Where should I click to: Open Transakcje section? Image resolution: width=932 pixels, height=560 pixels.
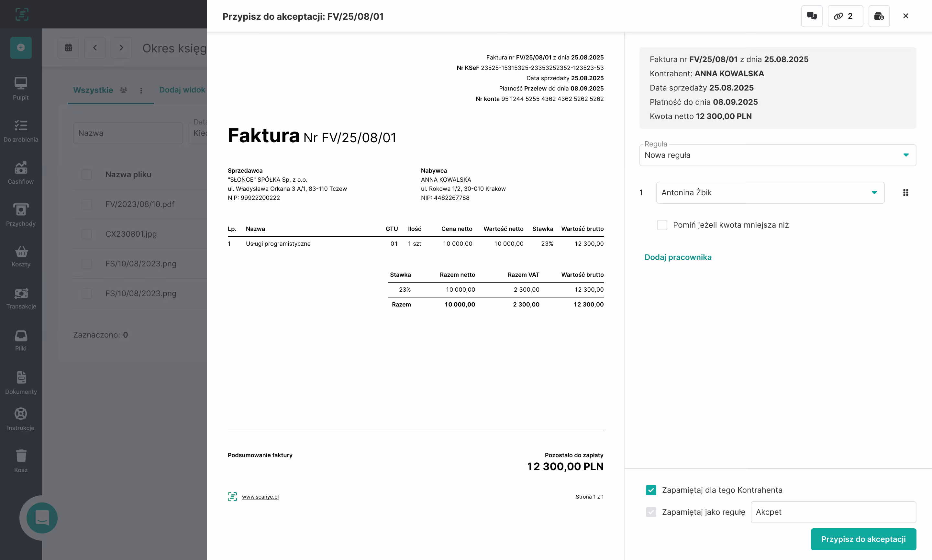coord(21,298)
